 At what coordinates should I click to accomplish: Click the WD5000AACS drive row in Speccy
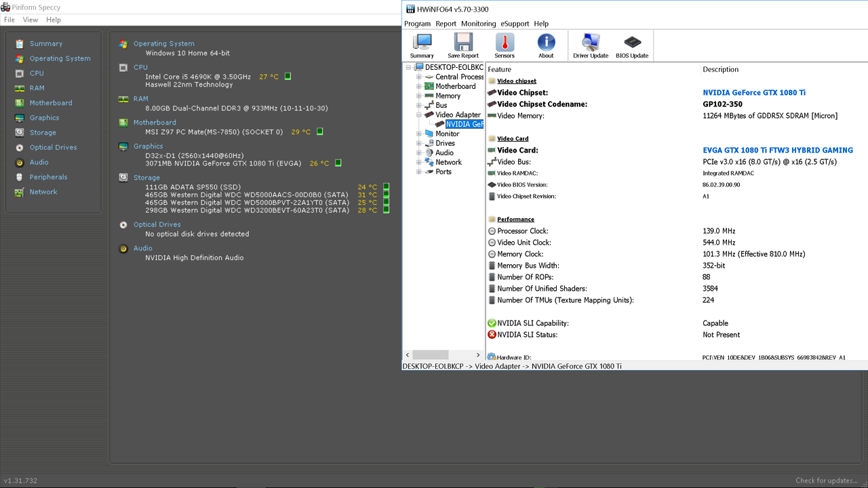247,195
